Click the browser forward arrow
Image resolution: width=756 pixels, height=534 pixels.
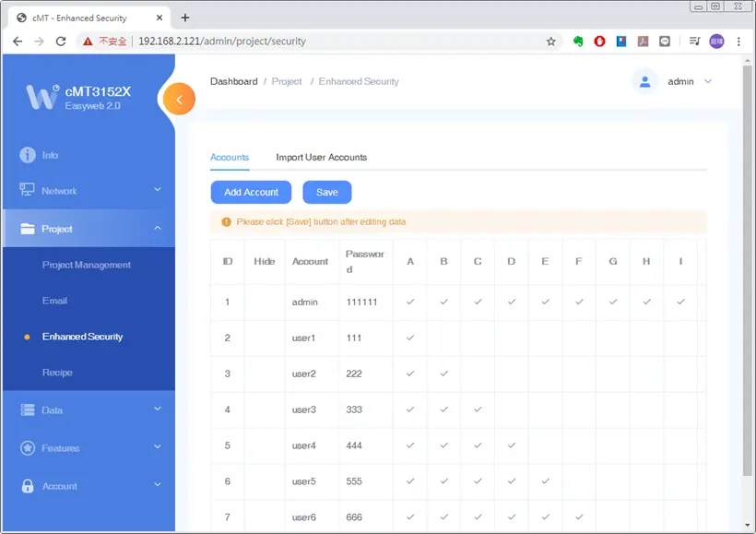point(39,42)
